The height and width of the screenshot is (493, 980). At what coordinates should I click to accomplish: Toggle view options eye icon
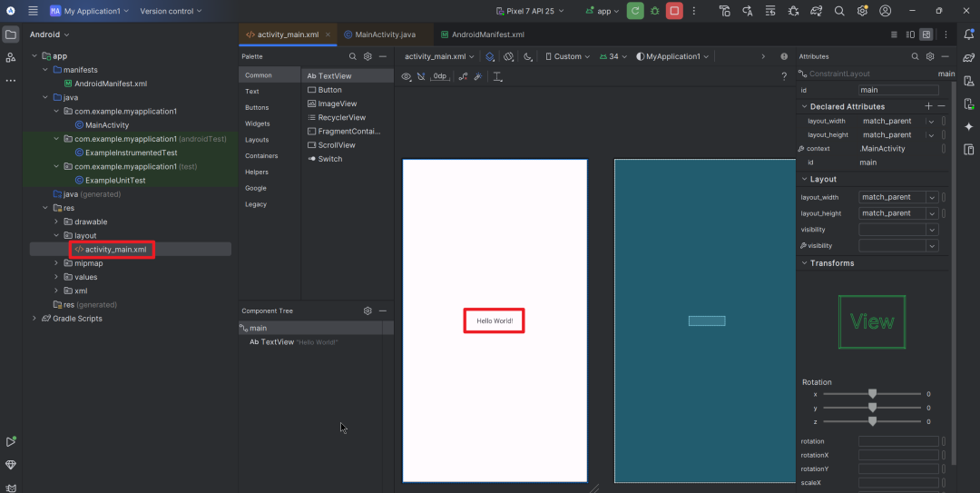pos(406,76)
